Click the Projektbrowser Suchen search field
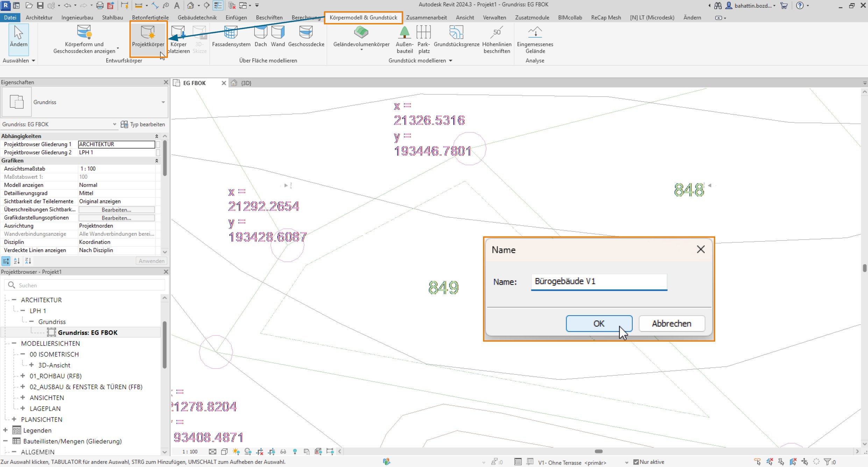868x467 pixels. coord(85,285)
